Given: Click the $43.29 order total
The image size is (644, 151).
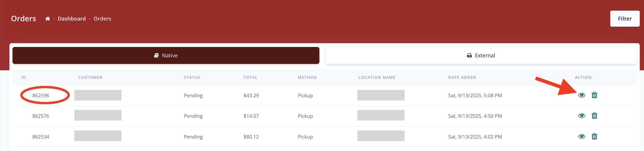Looking at the screenshot, I should tap(251, 96).
